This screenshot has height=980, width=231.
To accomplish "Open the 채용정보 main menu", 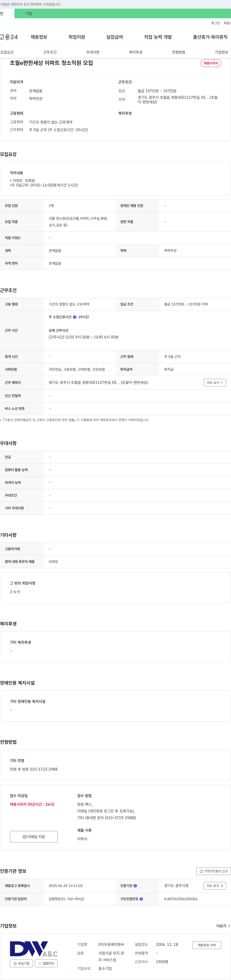I will pos(39,37).
